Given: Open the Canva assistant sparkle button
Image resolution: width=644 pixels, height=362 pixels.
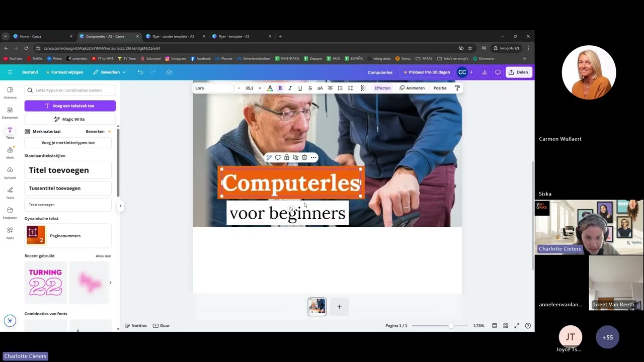Looking at the screenshot, I should point(10,321).
